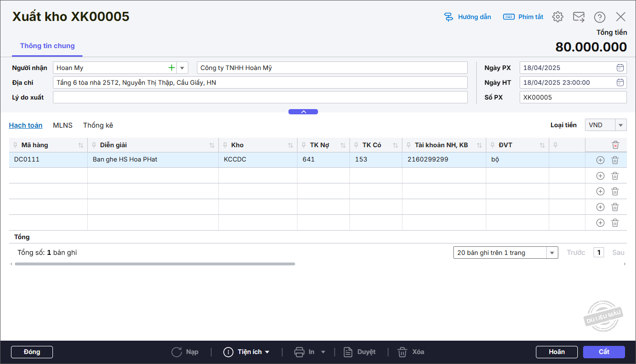Open the settings gear icon
Screen dimensions: 636x364
coord(557,17)
